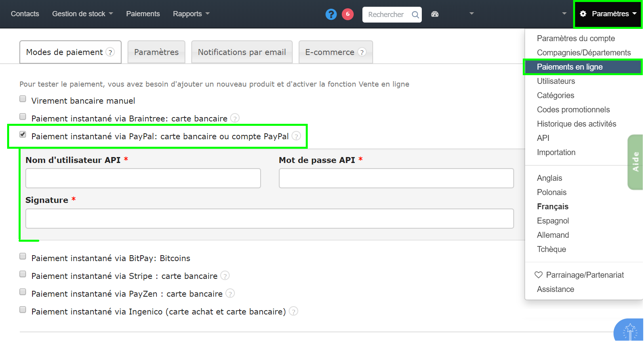Image resolution: width=644 pixels, height=341 pixels.
Task: Click the Nom d'utilisateur API field
Action: click(143, 178)
